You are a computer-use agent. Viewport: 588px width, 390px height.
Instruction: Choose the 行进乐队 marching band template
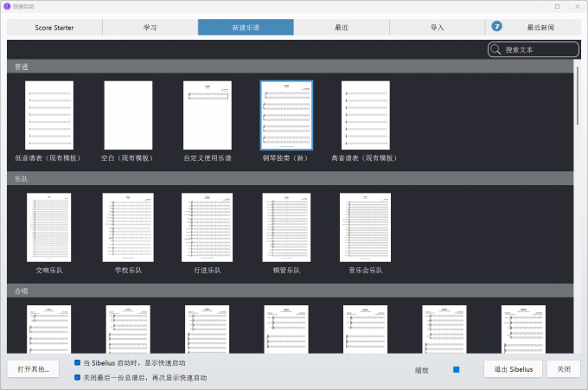[207, 227]
